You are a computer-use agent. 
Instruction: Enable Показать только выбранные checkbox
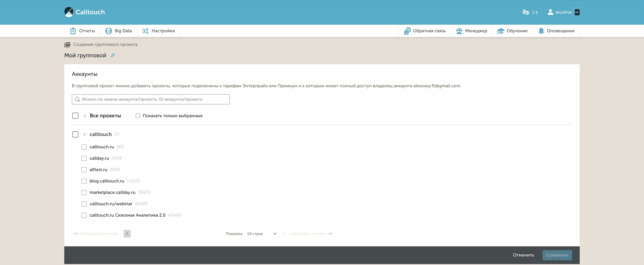138,116
